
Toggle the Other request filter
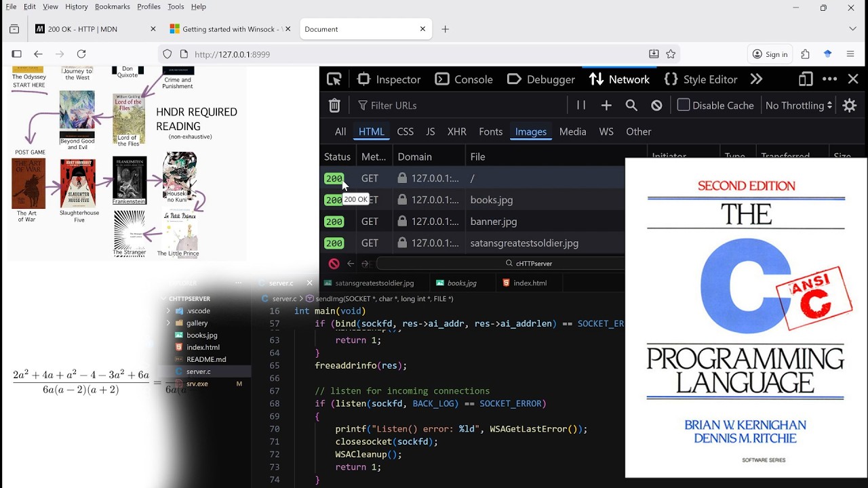pos(639,131)
